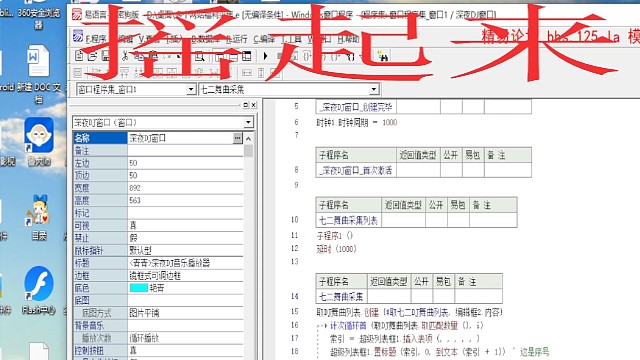Select the 底图 property row
Screen dimensions: 640x360
(x=158, y=301)
